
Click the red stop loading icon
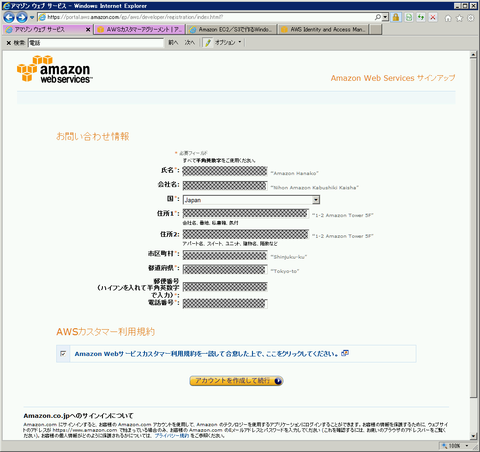433,17
